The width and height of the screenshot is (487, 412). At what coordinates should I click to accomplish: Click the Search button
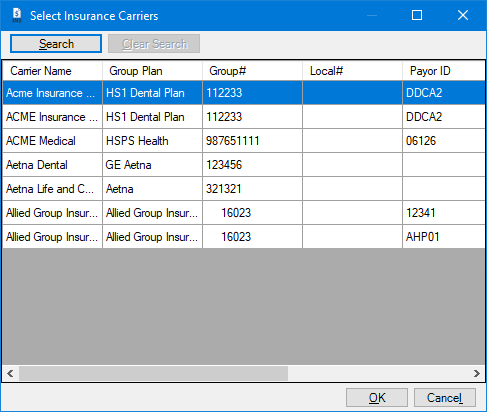coord(56,44)
